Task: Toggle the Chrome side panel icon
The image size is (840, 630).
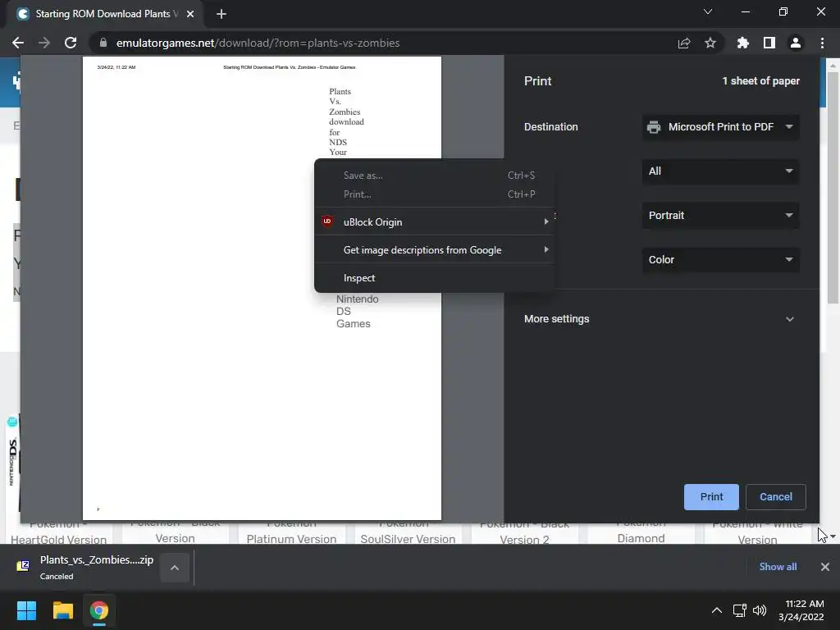Action: [769, 43]
